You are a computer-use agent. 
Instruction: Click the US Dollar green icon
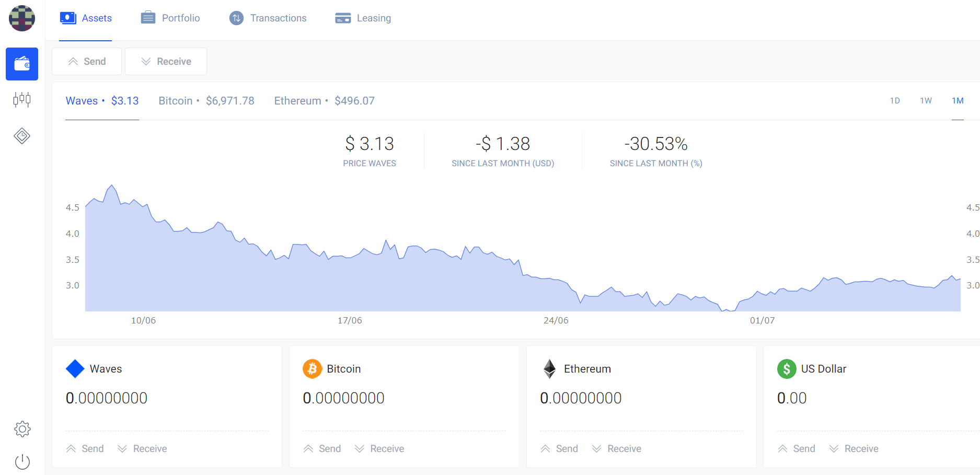(x=787, y=369)
